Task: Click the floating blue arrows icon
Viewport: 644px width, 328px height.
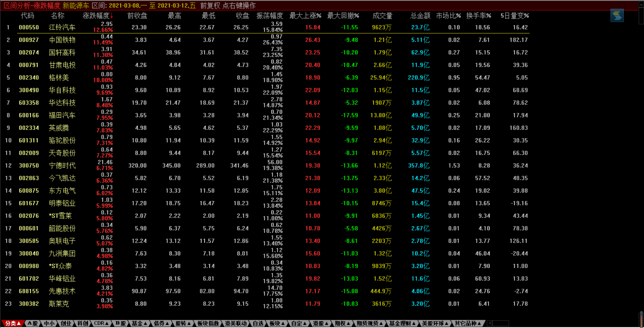Action: point(617,16)
